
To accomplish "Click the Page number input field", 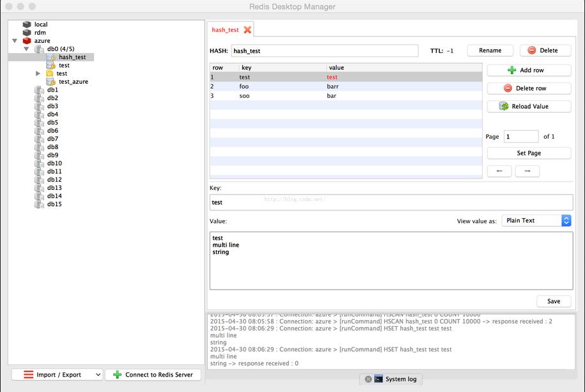I will click(521, 137).
